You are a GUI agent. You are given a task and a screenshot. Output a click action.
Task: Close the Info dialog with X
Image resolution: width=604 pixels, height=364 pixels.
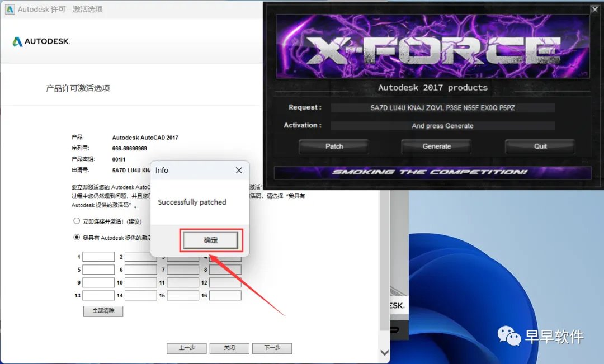coord(239,170)
